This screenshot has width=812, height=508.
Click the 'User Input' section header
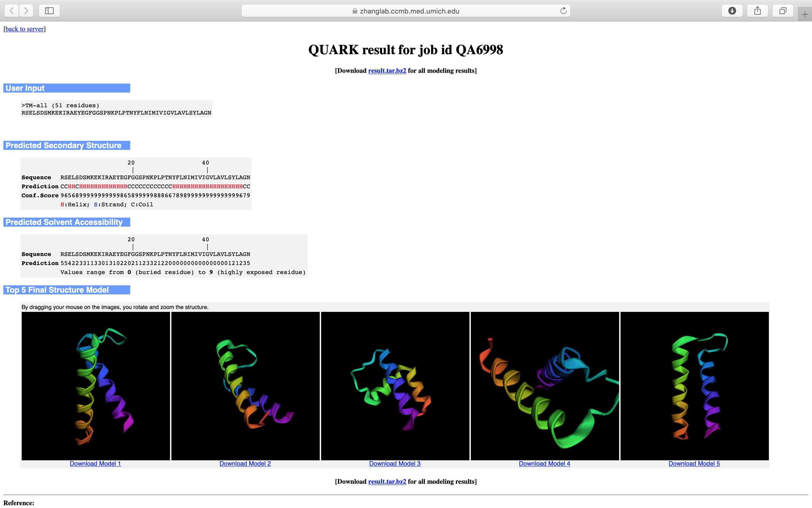point(67,88)
